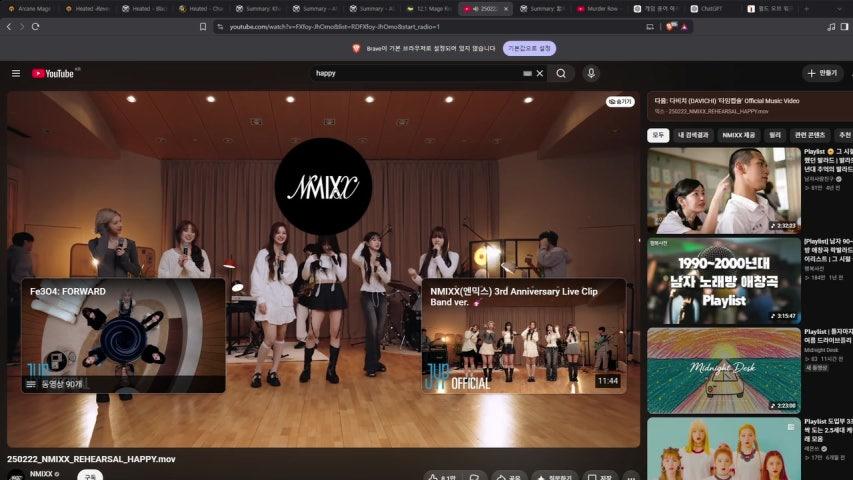853x480 pixels.
Task: Click the magnifier search button
Action: click(x=561, y=73)
